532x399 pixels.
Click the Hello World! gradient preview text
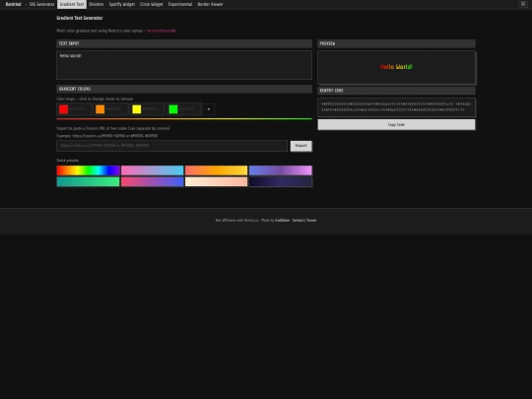396,67
